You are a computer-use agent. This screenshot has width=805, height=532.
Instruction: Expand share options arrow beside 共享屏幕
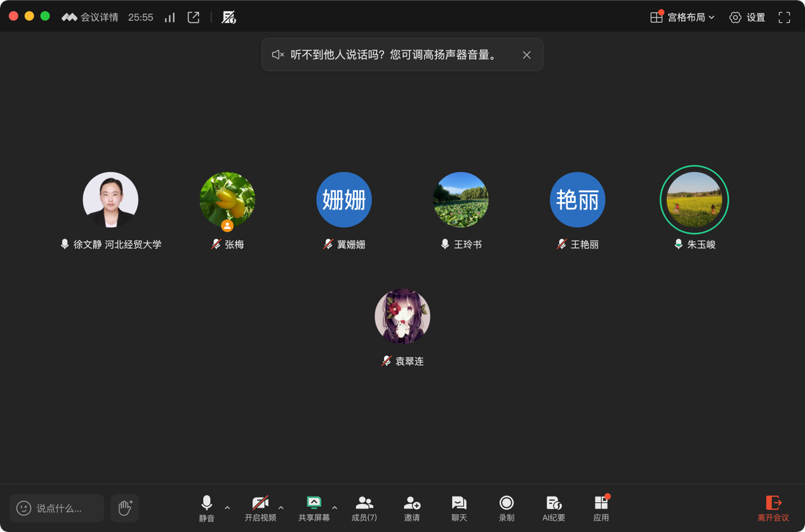(335, 508)
